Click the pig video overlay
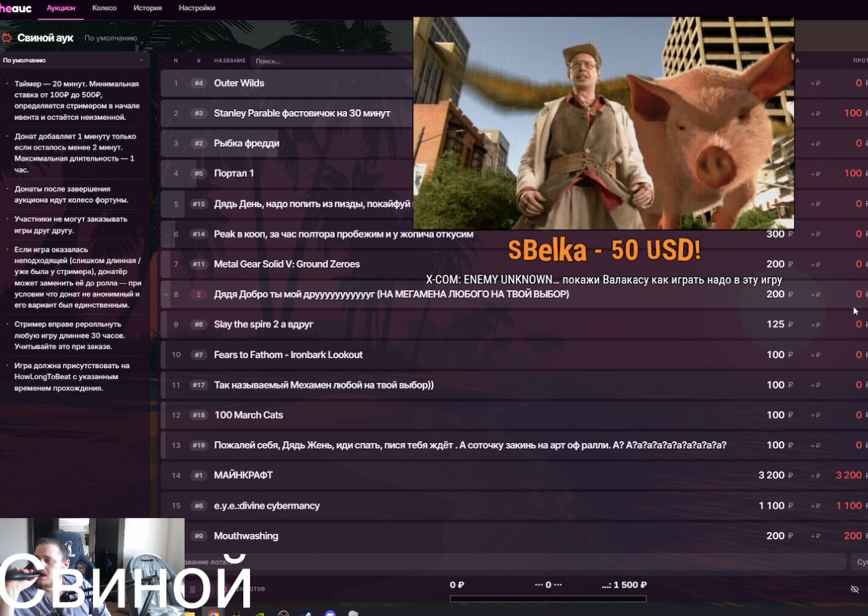Screen dimensions: 868x616 point(604,123)
